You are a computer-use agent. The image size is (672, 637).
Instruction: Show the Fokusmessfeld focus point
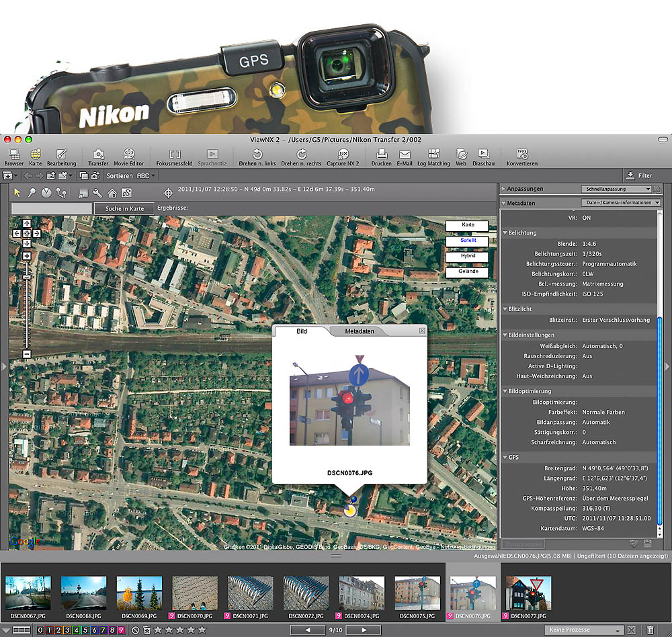(175, 157)
